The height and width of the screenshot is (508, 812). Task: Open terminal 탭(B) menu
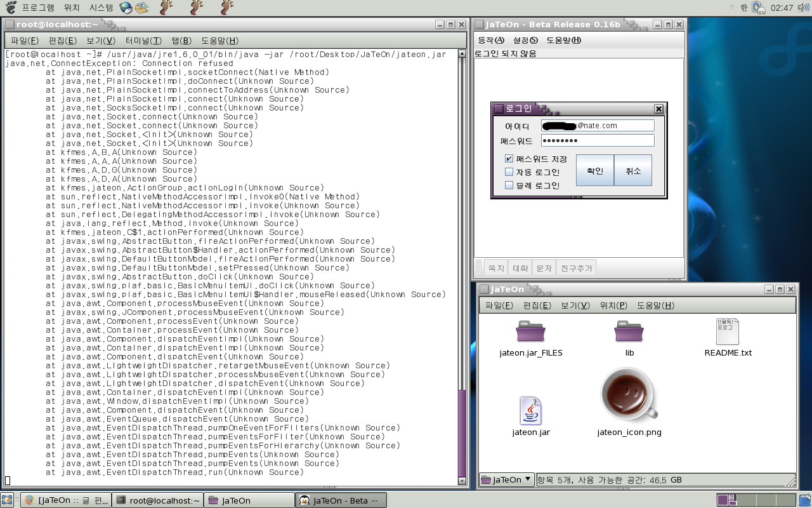click(x=183, y=41)
